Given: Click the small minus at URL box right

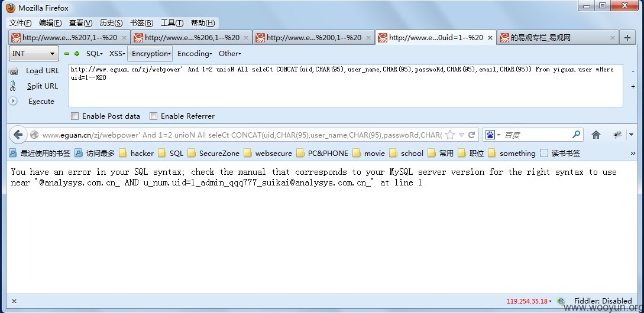Looking at the screenshot, I should (x=633, y=71).
